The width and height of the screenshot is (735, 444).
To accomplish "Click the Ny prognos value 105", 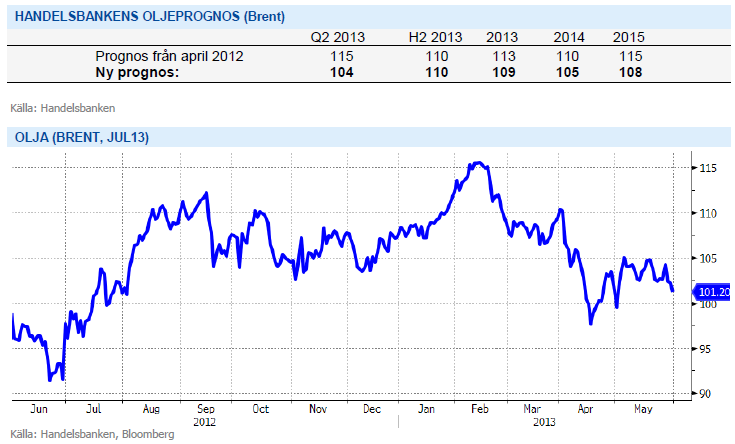I will 568,72.
